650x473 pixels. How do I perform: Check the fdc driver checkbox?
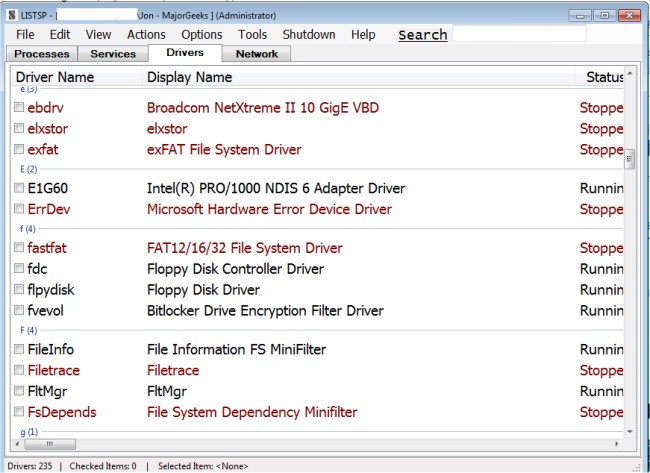click(x=19, y=269)
